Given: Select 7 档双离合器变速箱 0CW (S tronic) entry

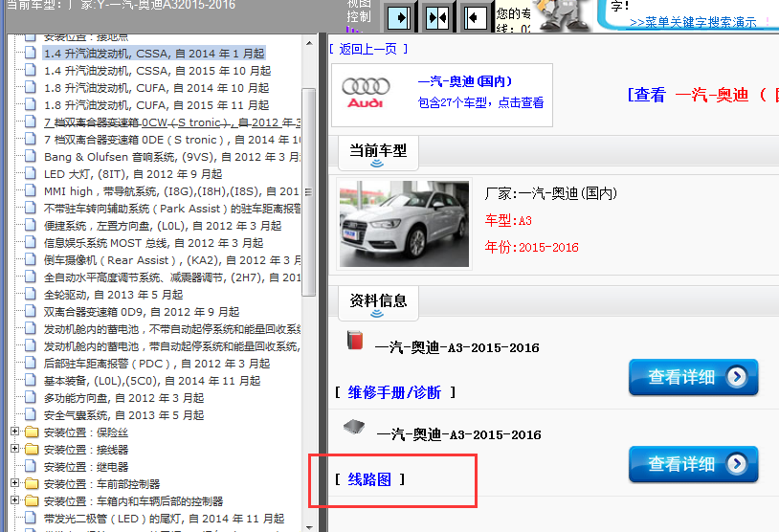Looking at the screenshot, I should point(172,122).
